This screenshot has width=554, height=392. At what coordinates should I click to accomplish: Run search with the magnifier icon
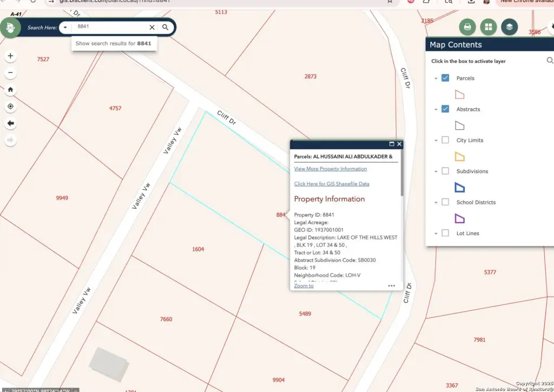(x=166, y=27)
